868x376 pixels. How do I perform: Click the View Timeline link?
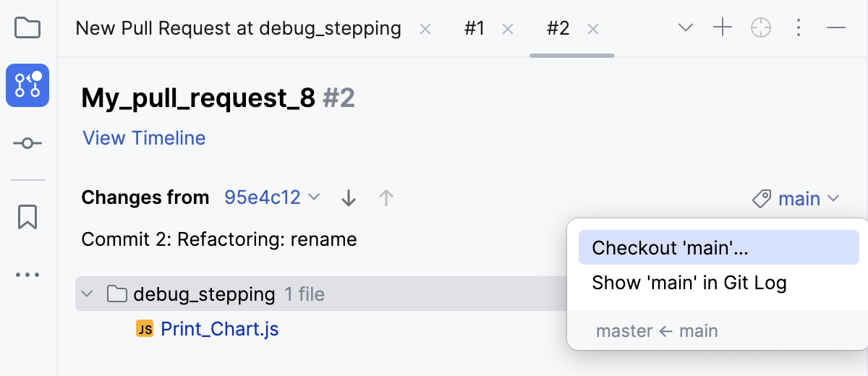click(144, 138)
